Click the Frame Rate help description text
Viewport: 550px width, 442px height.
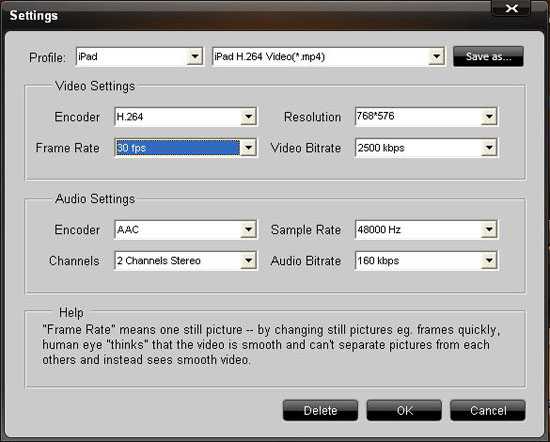tap(271, 345)
